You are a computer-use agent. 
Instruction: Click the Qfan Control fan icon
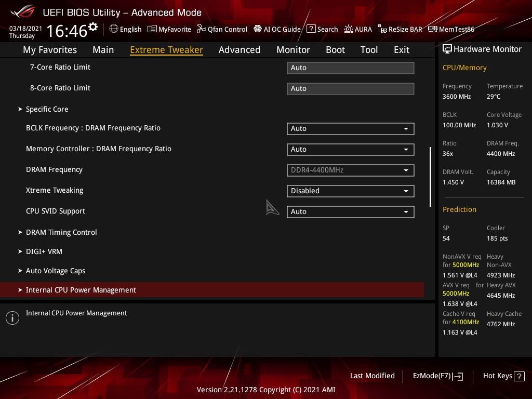tap(201, 29)
